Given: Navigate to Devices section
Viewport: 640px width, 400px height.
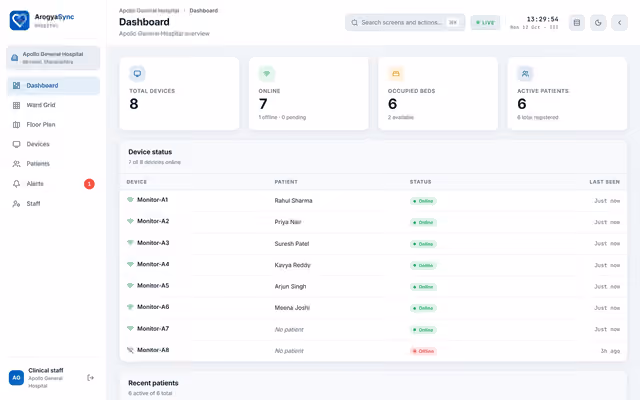Looking at the screenshot, I should point(53,144).
